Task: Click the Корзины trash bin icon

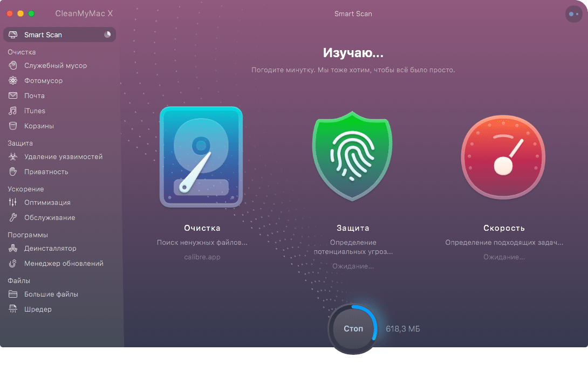Action: coord(13,126)
